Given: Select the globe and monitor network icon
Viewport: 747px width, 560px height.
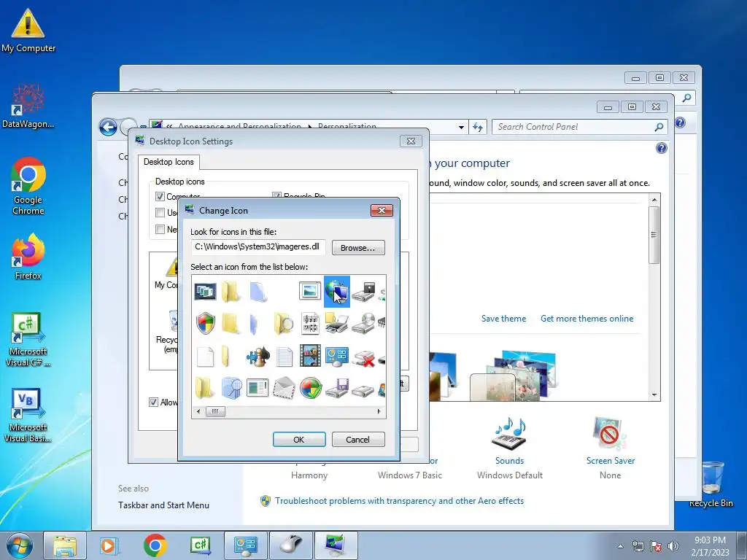Looking at the screenshot, I should 337,292.
